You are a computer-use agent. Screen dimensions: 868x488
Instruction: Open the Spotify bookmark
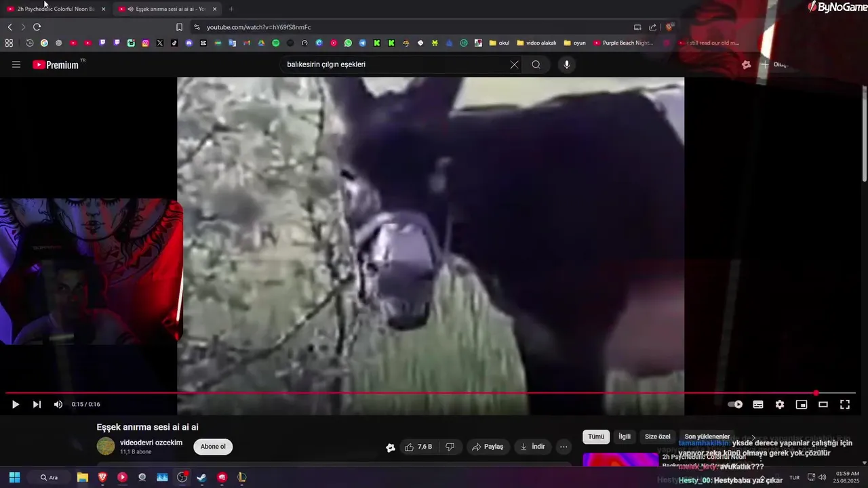tap(275, 43)
